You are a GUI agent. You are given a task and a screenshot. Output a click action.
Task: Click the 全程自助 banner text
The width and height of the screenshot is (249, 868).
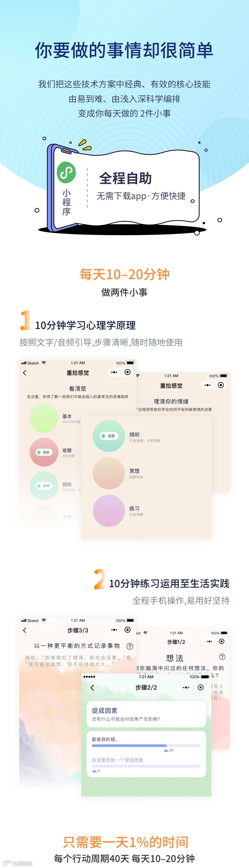[x=125, y=178]
